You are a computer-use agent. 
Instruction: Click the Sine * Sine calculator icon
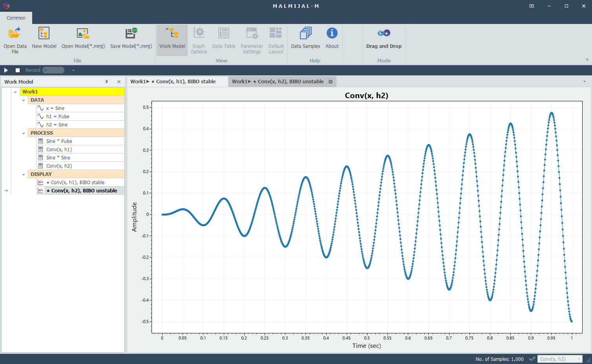[x=40, y=158]
